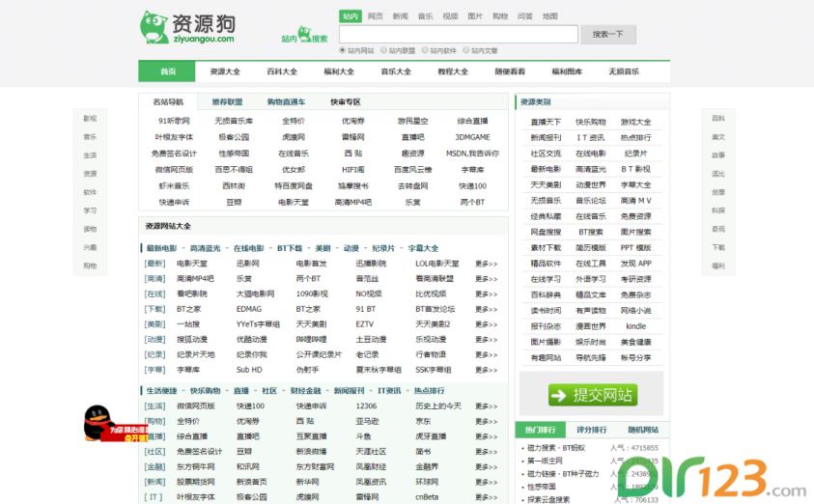814x504 pixels.
Task: Select the 站内软件 radio button
Action: pos(425,50)
